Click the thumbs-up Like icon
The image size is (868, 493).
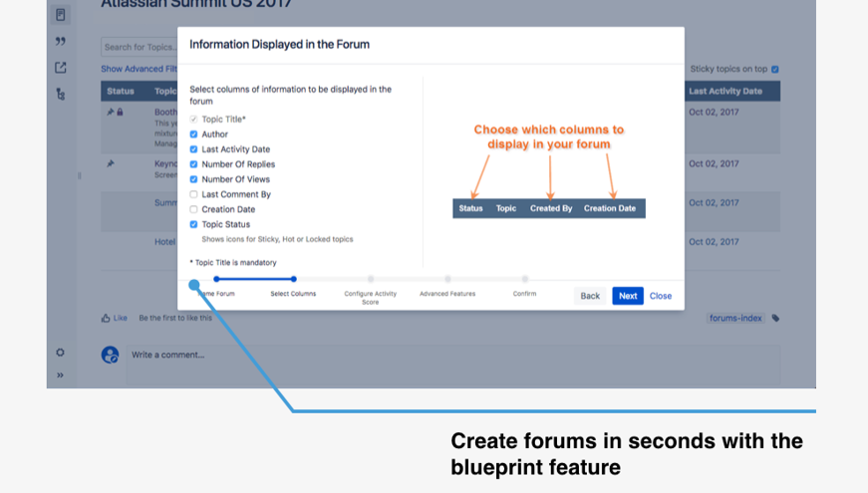pos(106,318)
